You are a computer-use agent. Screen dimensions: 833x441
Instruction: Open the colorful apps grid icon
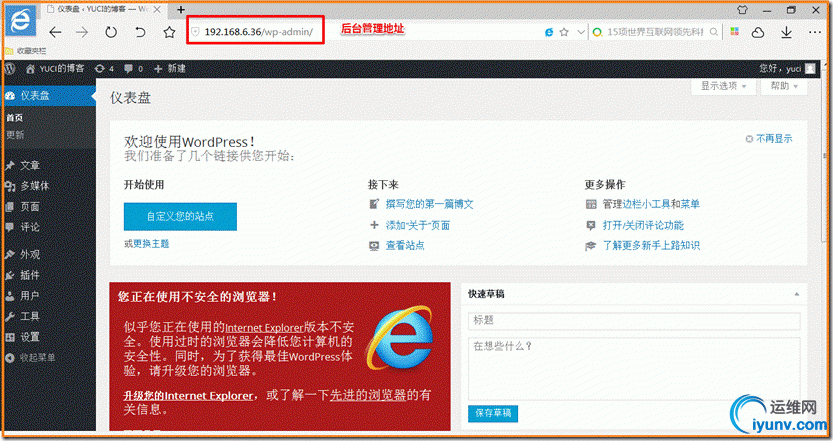735,32
